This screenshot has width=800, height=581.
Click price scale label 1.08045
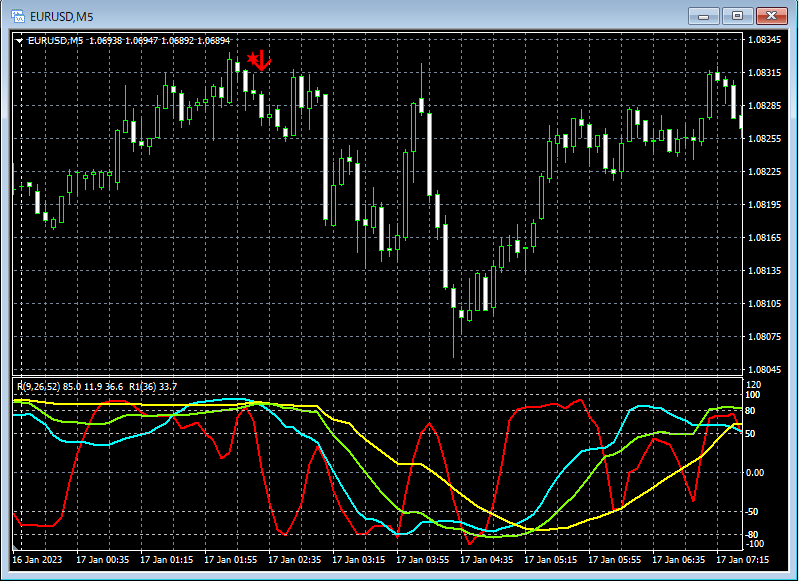click(764, 370)
